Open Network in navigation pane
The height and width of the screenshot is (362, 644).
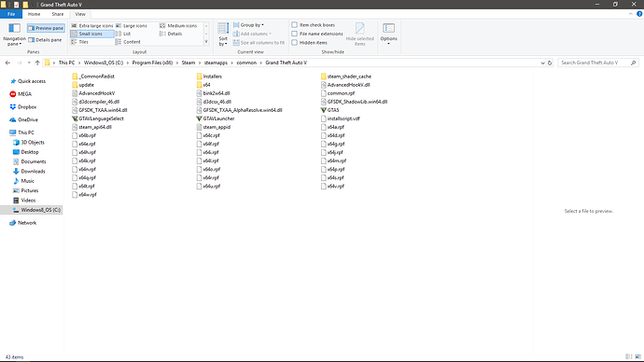point(27,223)
